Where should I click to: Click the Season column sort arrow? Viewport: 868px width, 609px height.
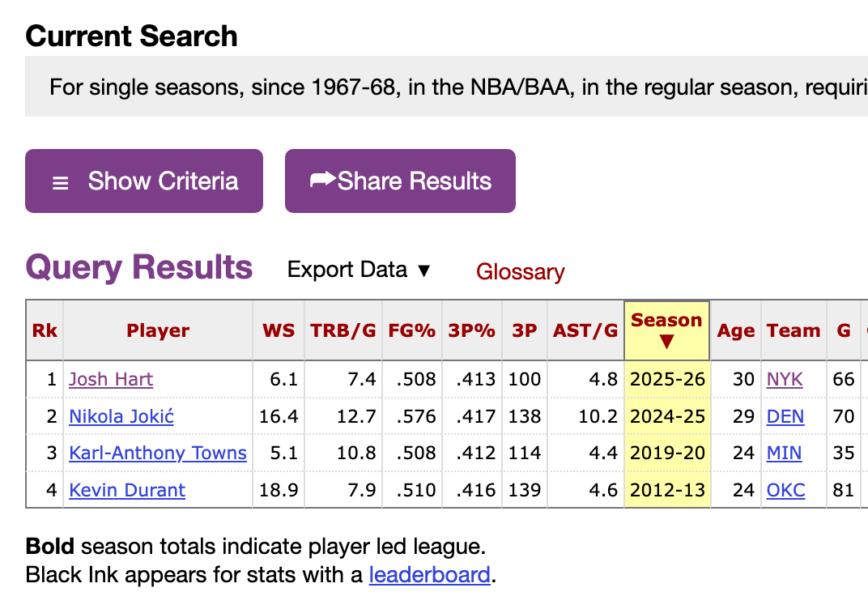click(x=667, y=342)
